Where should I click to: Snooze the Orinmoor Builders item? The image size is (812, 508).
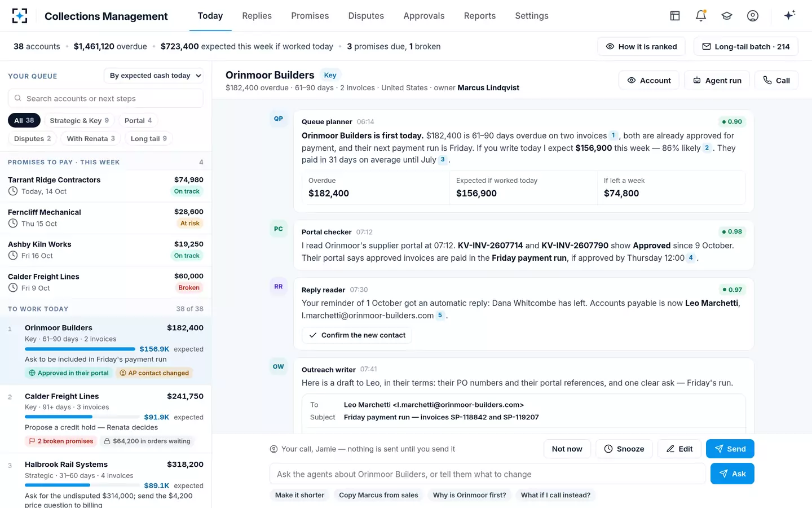624,449
